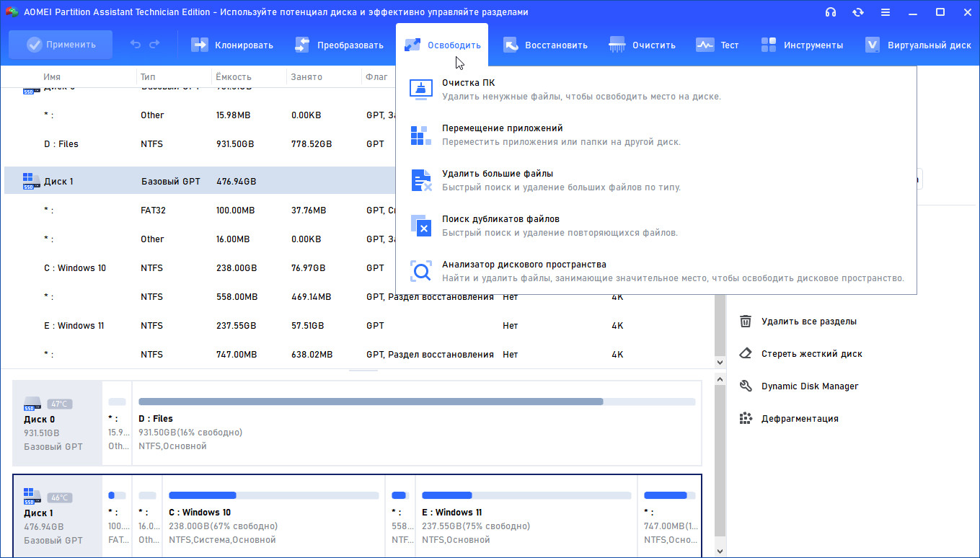
Task: Sort the table by Ёмкость column header
Action: 234,77
